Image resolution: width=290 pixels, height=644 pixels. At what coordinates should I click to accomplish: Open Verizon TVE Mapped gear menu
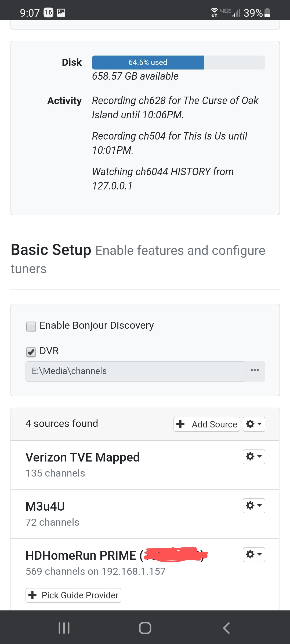tap(254, 457)
